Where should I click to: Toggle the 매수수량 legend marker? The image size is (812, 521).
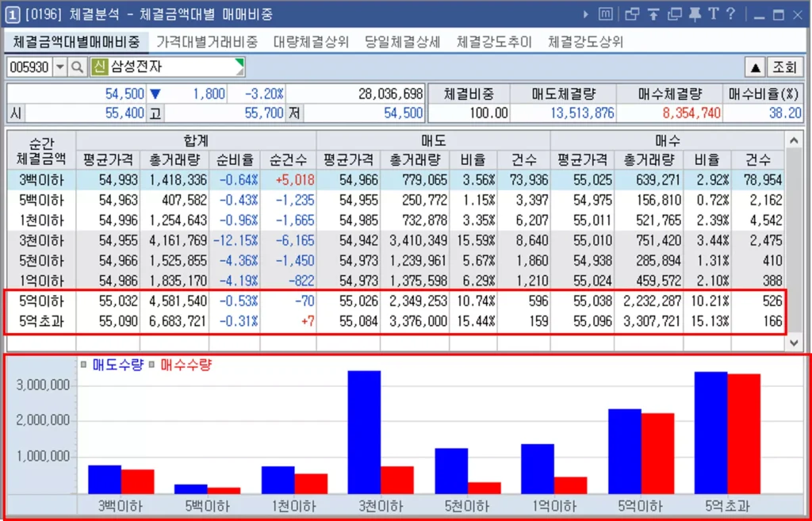click(151, 365)
